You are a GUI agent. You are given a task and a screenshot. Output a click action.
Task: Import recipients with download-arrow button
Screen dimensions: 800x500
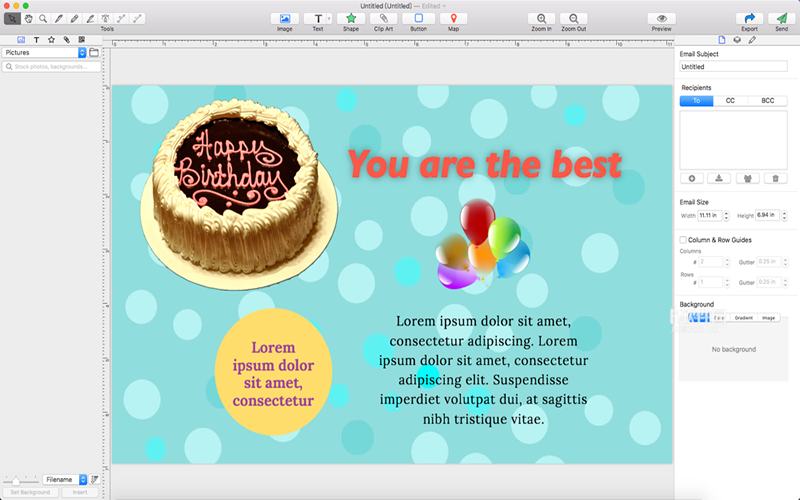point(719,179)
